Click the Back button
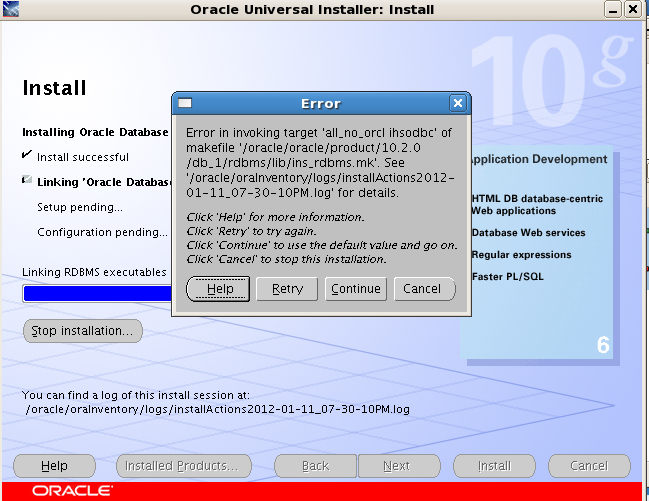This screenshot has width=649, height=501. pyautogui.click(x=315, y=466)
